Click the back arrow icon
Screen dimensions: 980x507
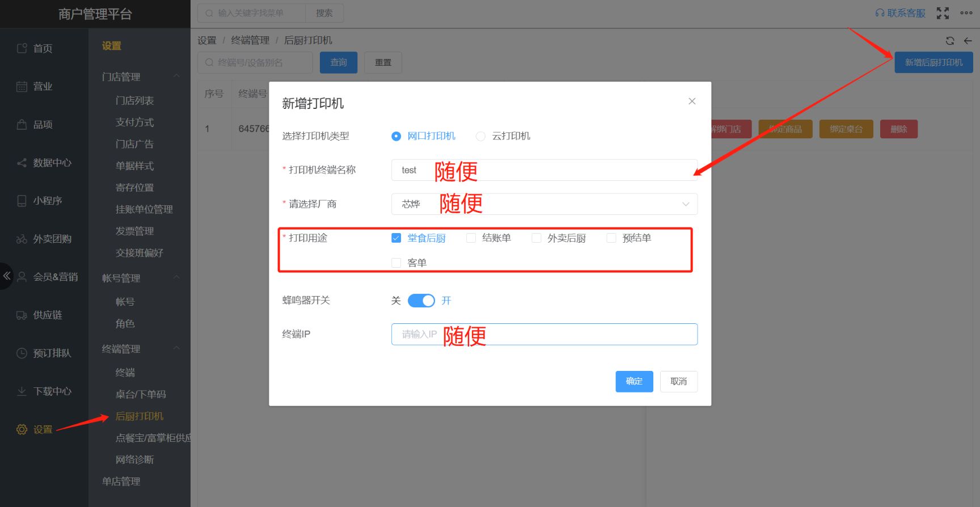(x=968, y=41)
